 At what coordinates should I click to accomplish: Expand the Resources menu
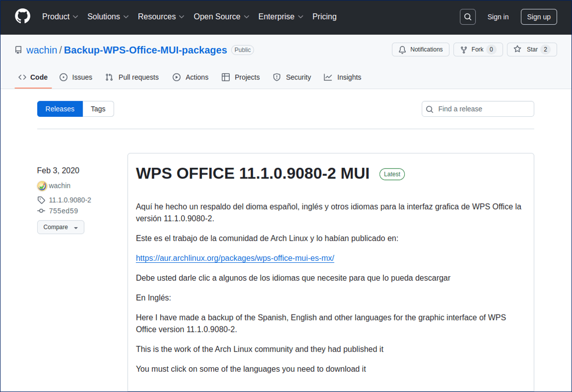pos(161,17)
